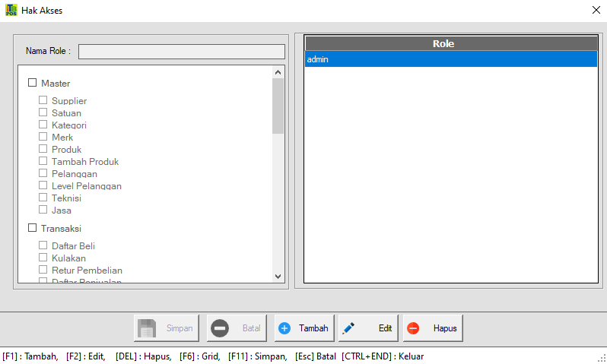Click the Role column header

point(451,43)
